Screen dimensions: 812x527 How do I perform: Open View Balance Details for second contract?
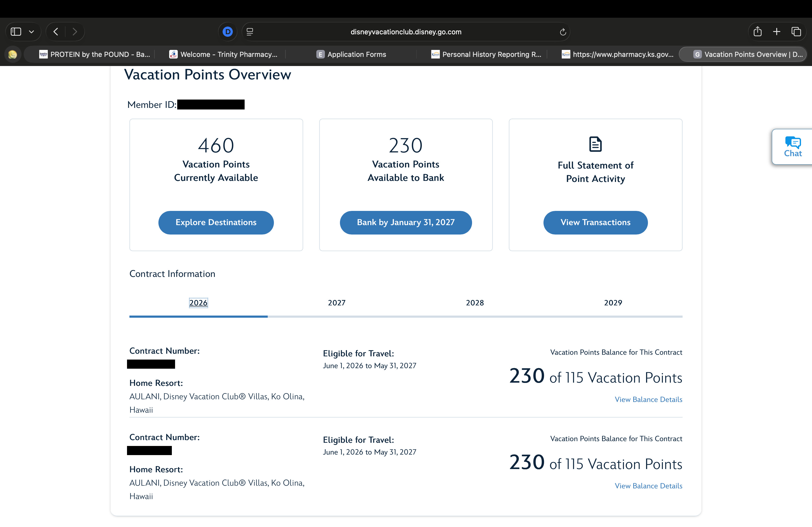pyautogui.click(x=648, y=486)
